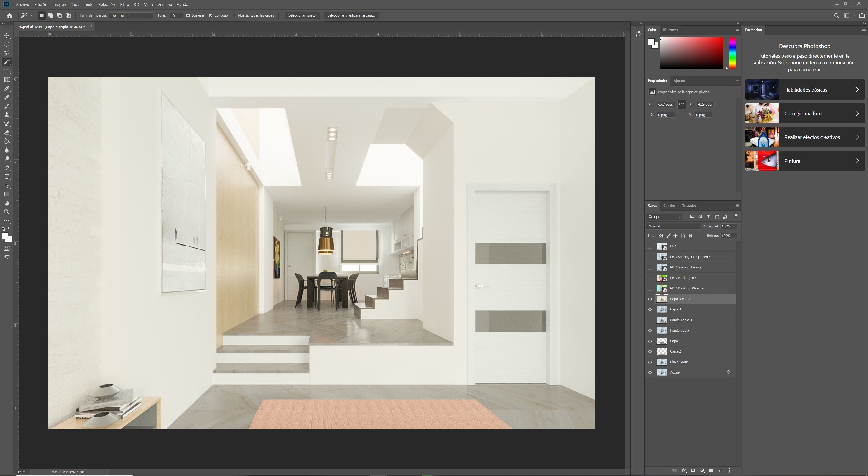The height and width of the screenshot is (476, 868).
Task: Select the Clone Stamp tool
Action: pos(7,115)
